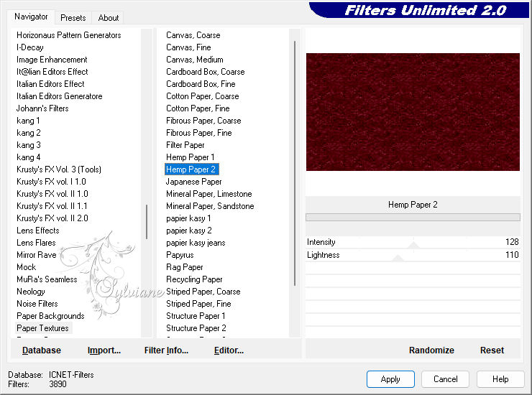
Task: Choose Italian Editors Generatore
Action: coord(59,96)
